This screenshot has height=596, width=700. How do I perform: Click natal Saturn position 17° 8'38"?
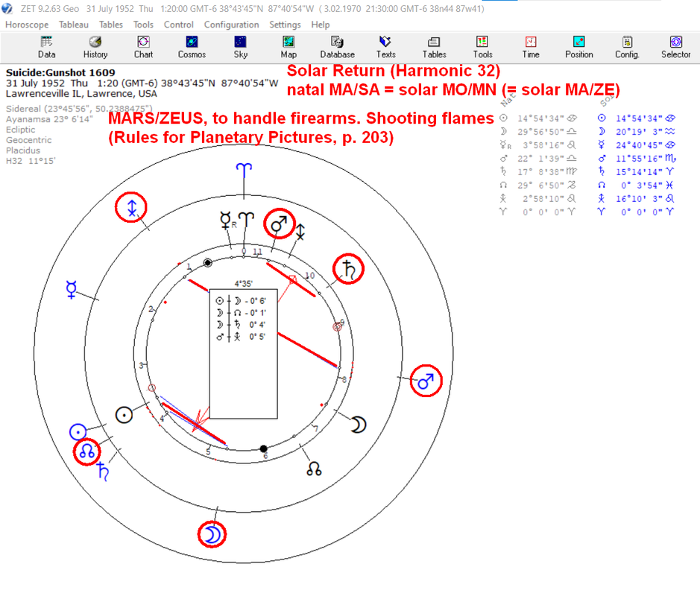(542, 172)
